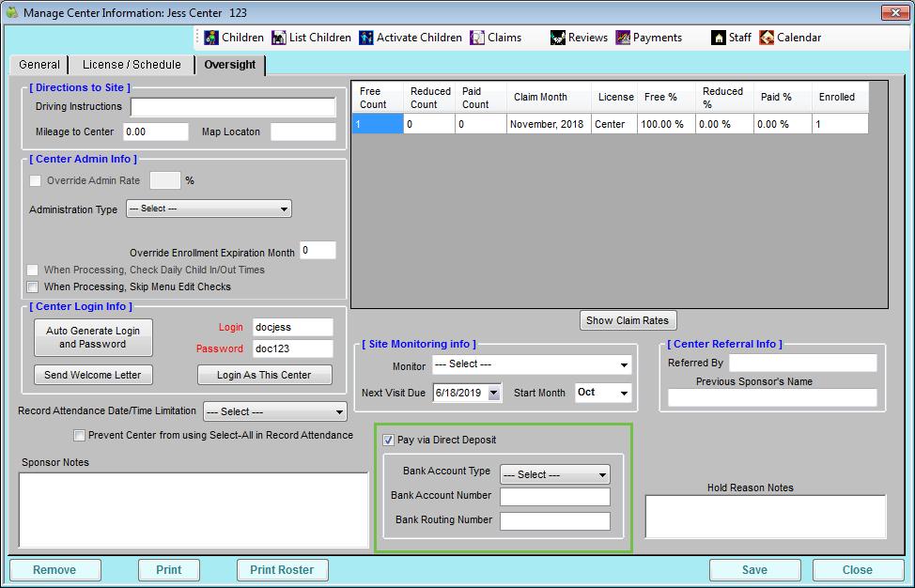Click the Print button
The height and width of the screenshot is (588, 915).
(x=169, y=570)
